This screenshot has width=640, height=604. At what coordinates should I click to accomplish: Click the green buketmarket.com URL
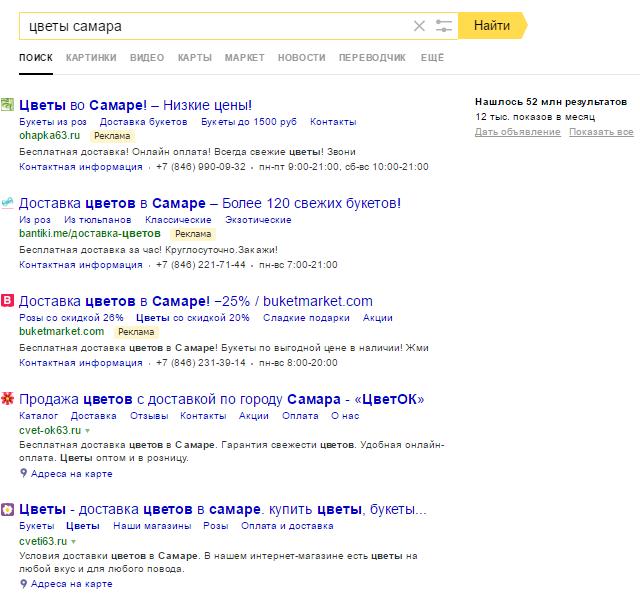click(62, 331)
